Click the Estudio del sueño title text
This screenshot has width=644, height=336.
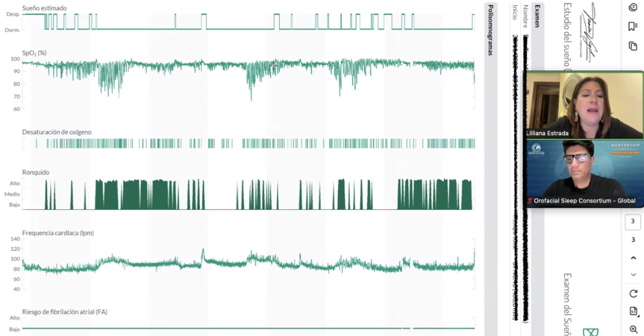[x=567, y=36]
